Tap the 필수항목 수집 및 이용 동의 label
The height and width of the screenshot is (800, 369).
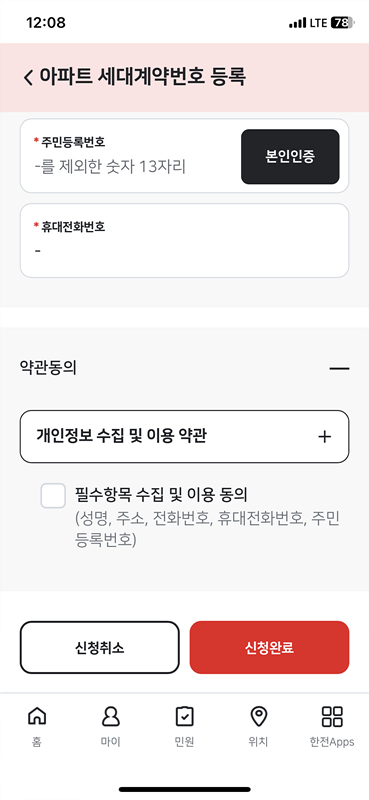161,494
